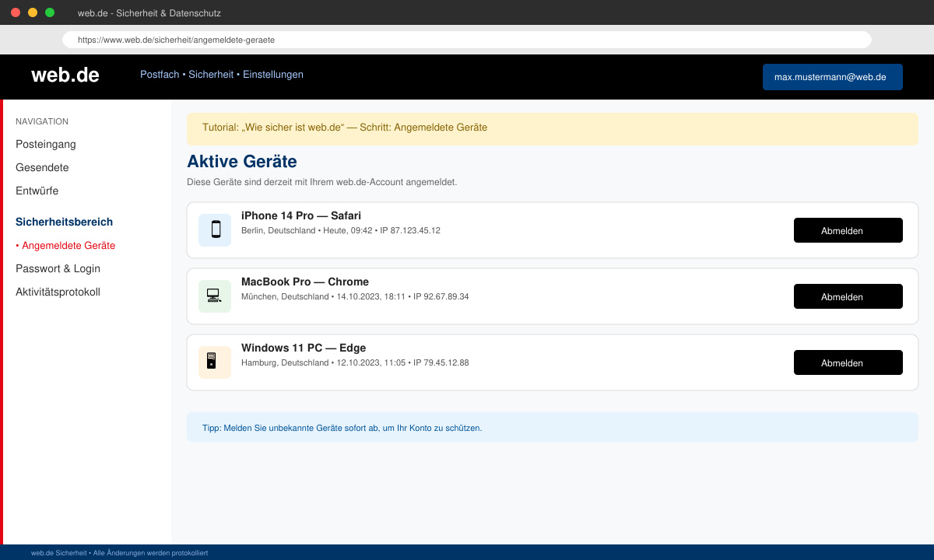Screen dimensions: 934x560
Task: Click the web.de logo
Action: coord(65,75)
